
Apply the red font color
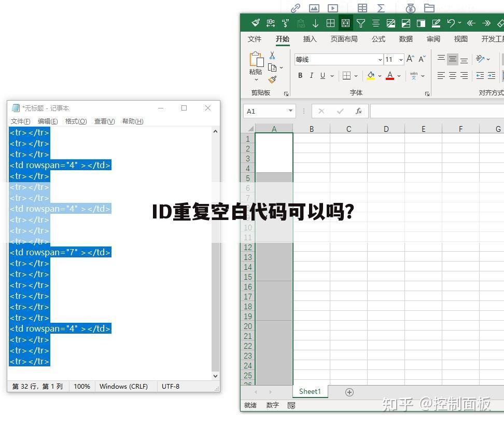[390, 76]
